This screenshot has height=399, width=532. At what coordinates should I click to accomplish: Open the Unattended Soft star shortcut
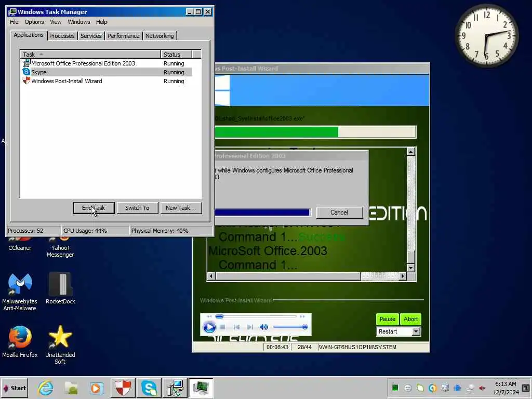pyautogui.click(x=60, y=345)
